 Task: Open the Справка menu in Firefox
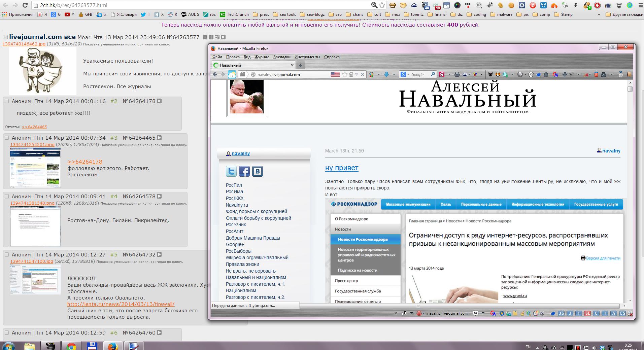pyautogui.click(x=332, y=57)
